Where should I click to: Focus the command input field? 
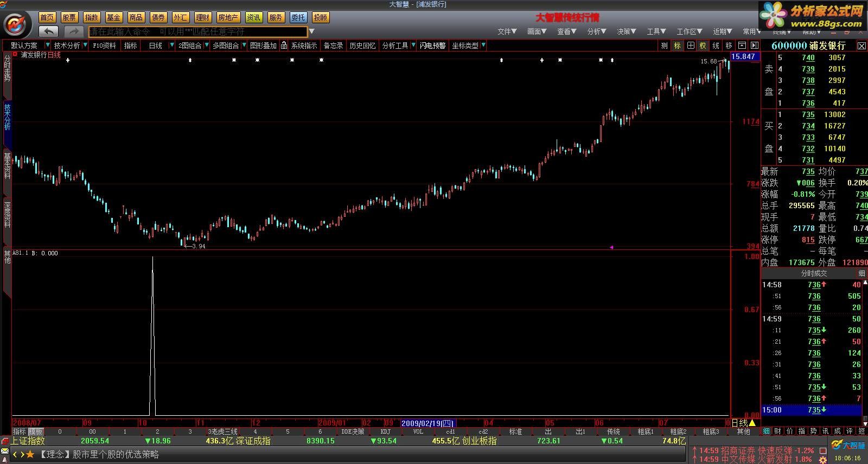(x=198, y=31)
